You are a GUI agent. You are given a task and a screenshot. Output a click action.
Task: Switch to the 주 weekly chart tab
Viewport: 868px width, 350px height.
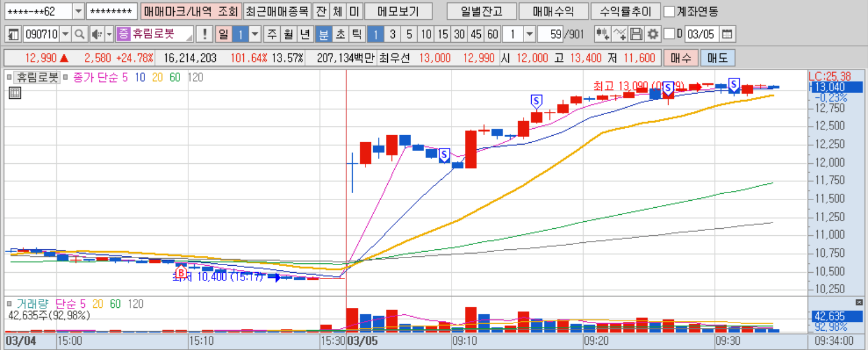tap(272, 34)
